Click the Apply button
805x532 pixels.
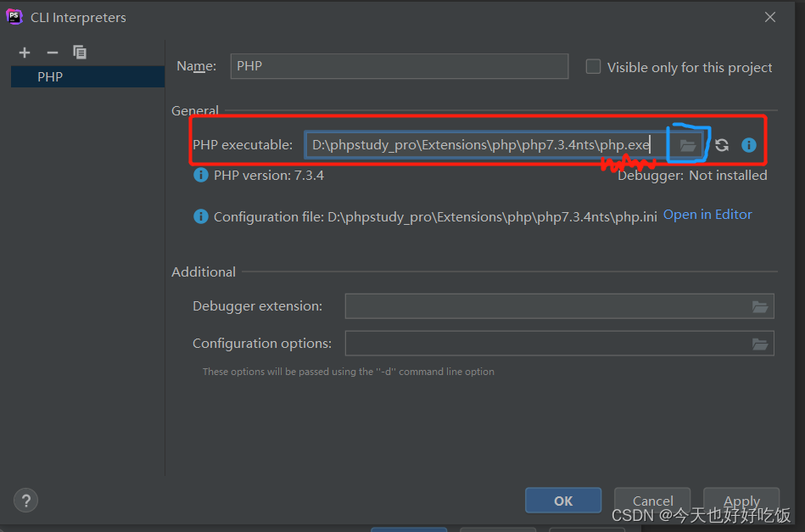tap(741, 501)
